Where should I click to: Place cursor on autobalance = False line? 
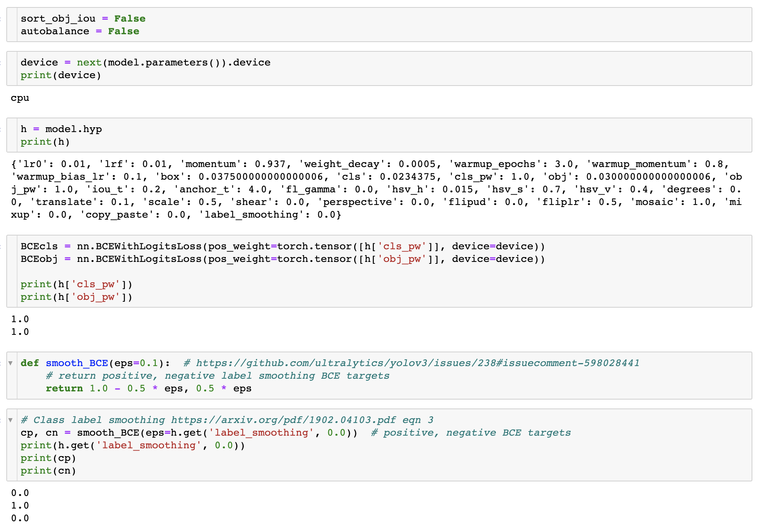[x=80, y=31]
